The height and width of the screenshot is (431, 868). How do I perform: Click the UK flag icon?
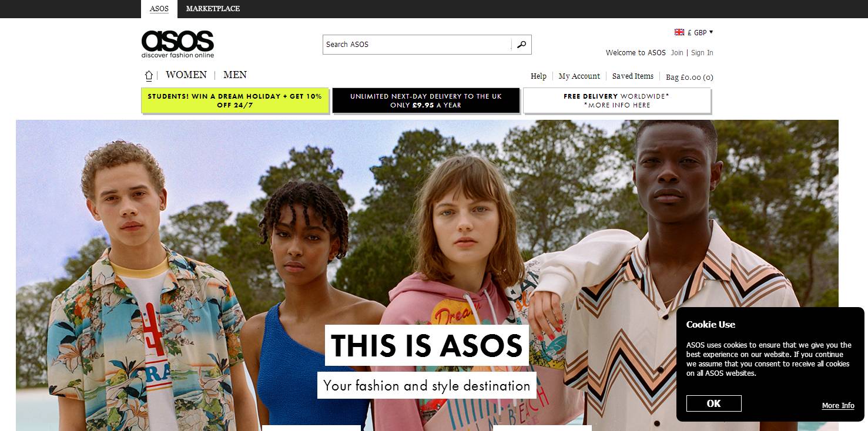[x=679, y=32]
